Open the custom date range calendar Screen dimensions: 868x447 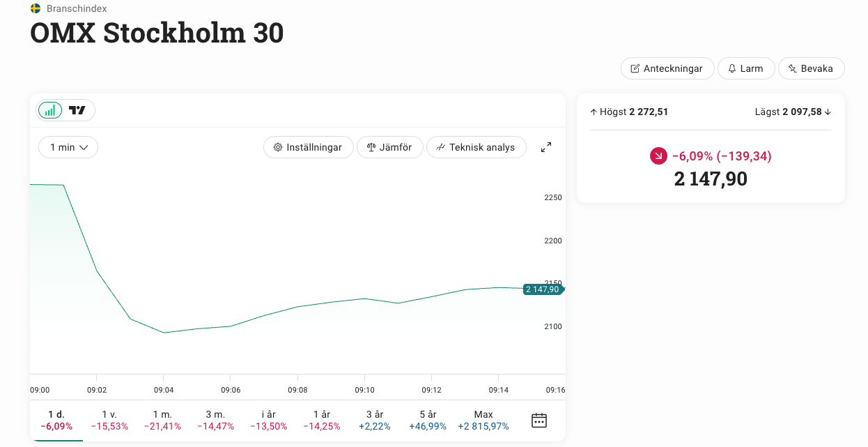[x=539, y=421]
